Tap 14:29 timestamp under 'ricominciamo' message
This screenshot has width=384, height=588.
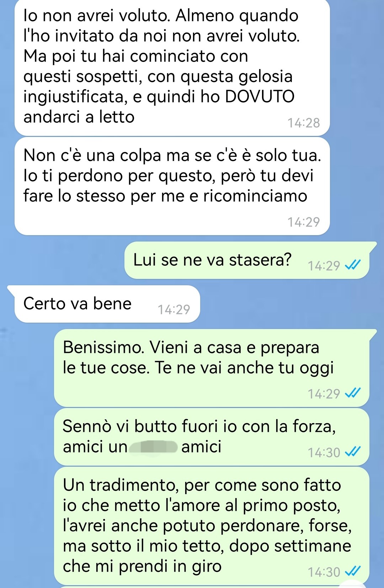pyautogui.click(x=304, y=222)
